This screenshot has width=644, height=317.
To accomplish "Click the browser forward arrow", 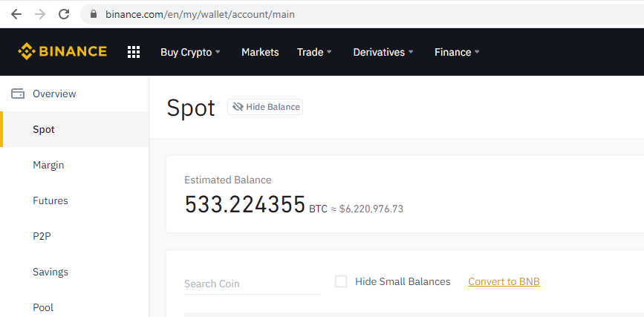I will 40,14.
